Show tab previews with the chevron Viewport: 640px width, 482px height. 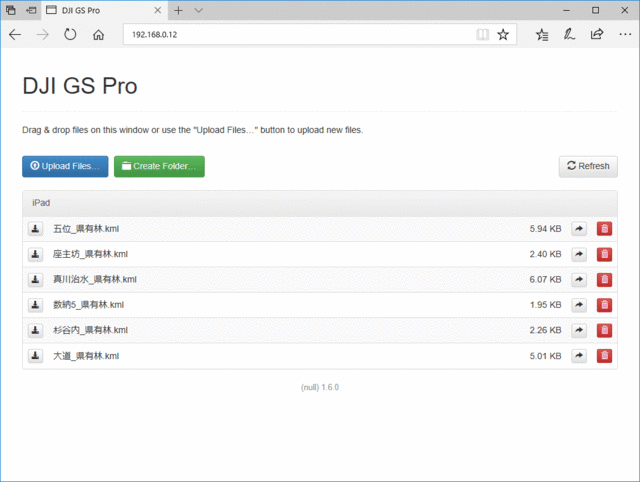click(x=198, y=11)
